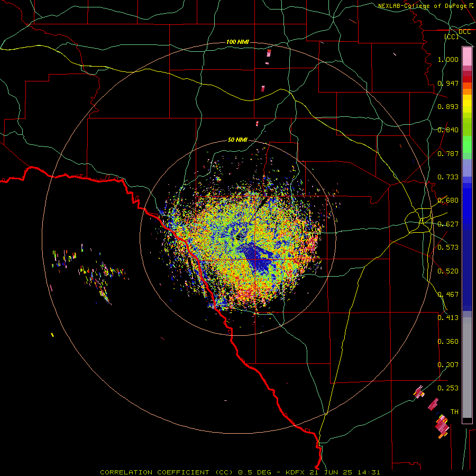Click the 50 NMI range ring label
The width and height of the screenshot is (476, 476).
pos(237,140)
